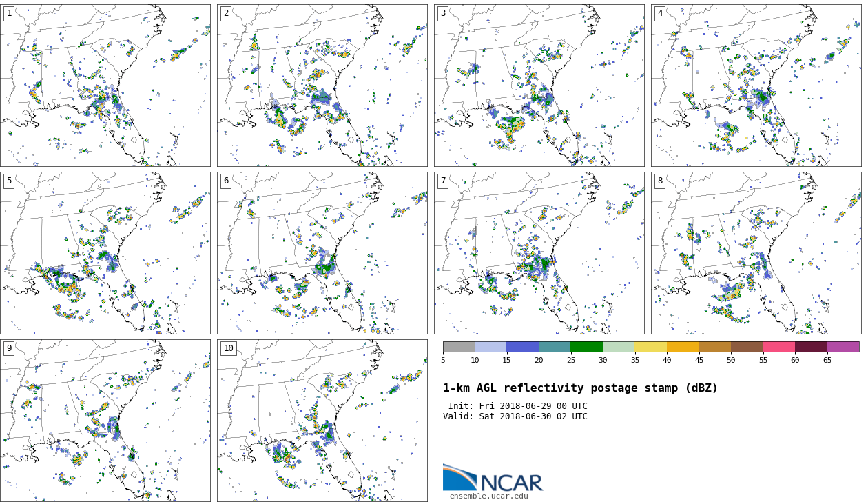Viewport: 868px width, 502px height.
Task: Click the reflectivity postage stamp title
Action: (580, 388)
